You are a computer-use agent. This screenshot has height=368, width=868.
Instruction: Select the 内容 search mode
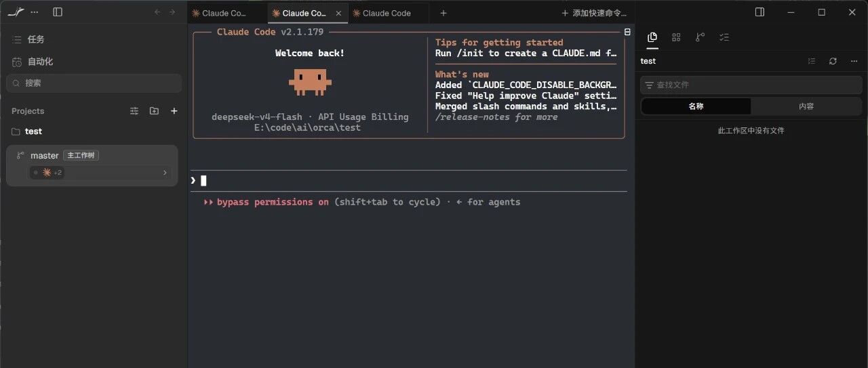[x=806, y=106]
